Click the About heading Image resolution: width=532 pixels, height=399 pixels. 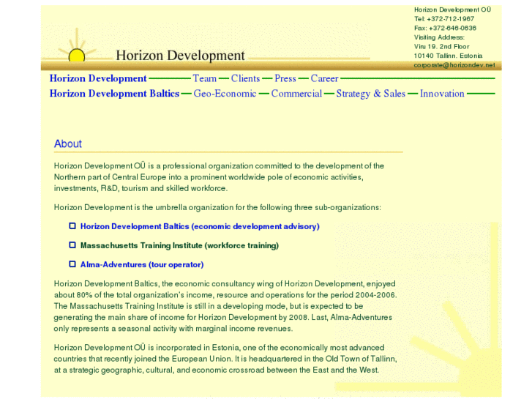click(68, 143)
